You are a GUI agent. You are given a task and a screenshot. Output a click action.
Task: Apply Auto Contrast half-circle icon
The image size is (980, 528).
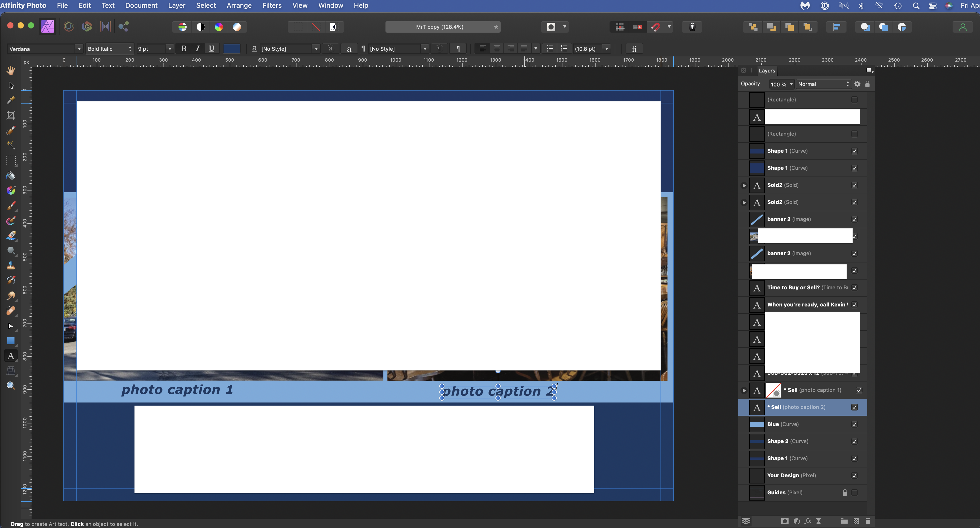[x=201, y=27]
